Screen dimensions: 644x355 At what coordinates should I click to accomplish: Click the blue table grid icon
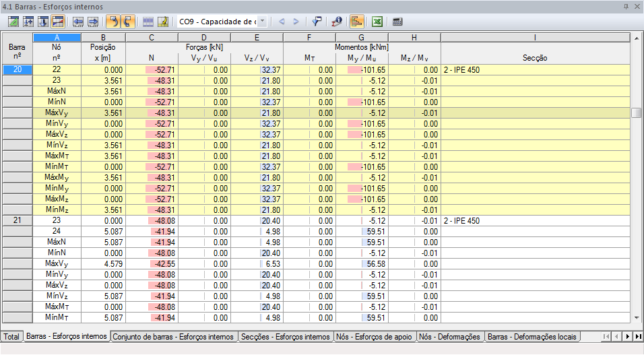[x=148, y=22]
